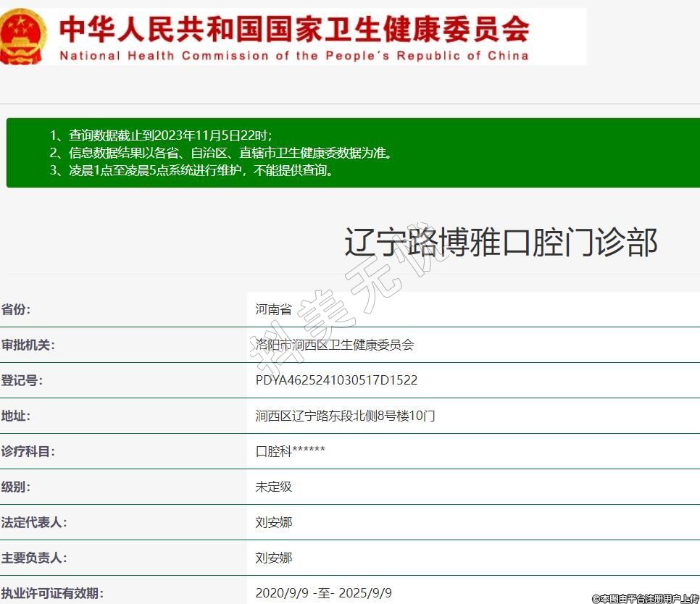Click the 省份 field label
This screenshot has width=700, height=604.
point(16,309)
